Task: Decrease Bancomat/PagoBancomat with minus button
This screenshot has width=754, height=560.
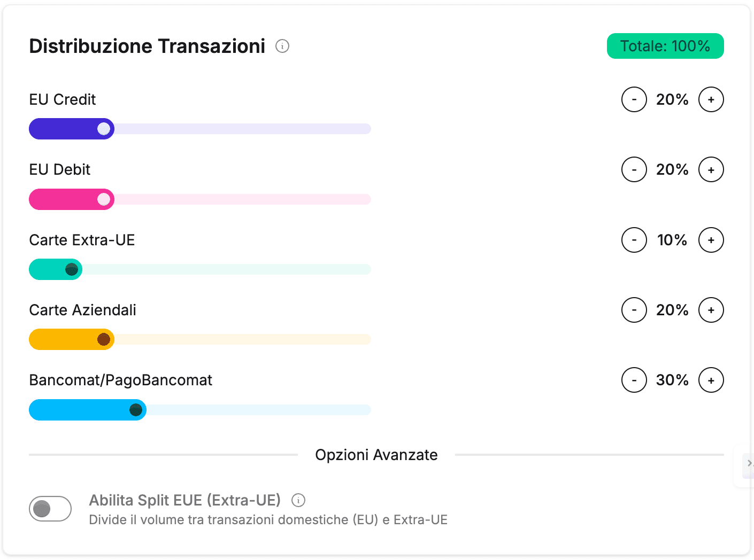Action: [634, 380]
